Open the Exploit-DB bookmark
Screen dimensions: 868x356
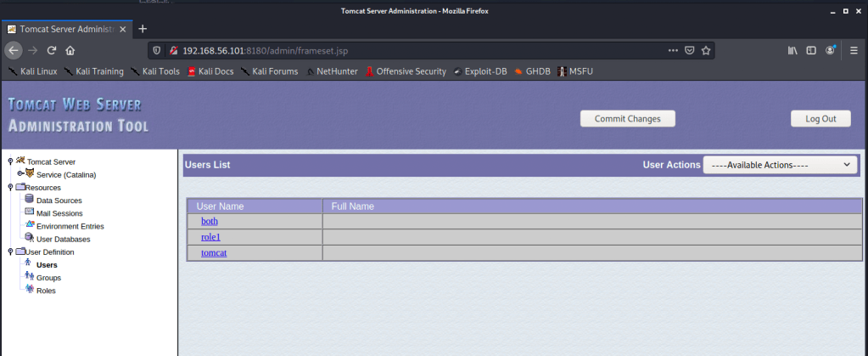[x=479, y=71]
